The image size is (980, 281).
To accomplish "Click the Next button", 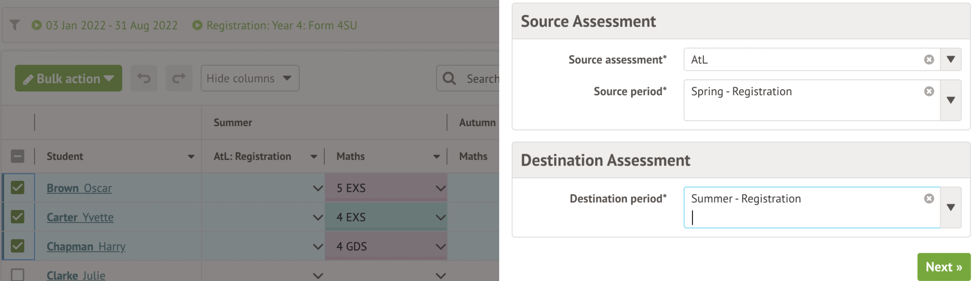I will (x=943, y=267).
